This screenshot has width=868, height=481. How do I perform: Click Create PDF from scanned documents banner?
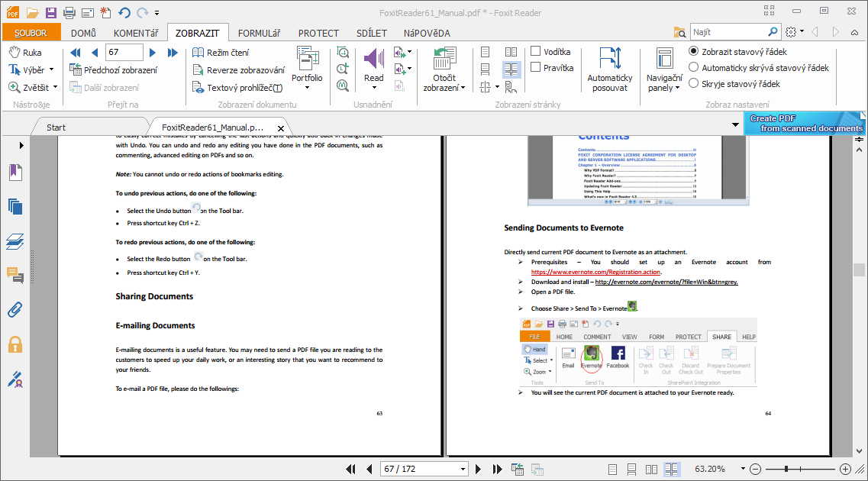tap(805, 123)
